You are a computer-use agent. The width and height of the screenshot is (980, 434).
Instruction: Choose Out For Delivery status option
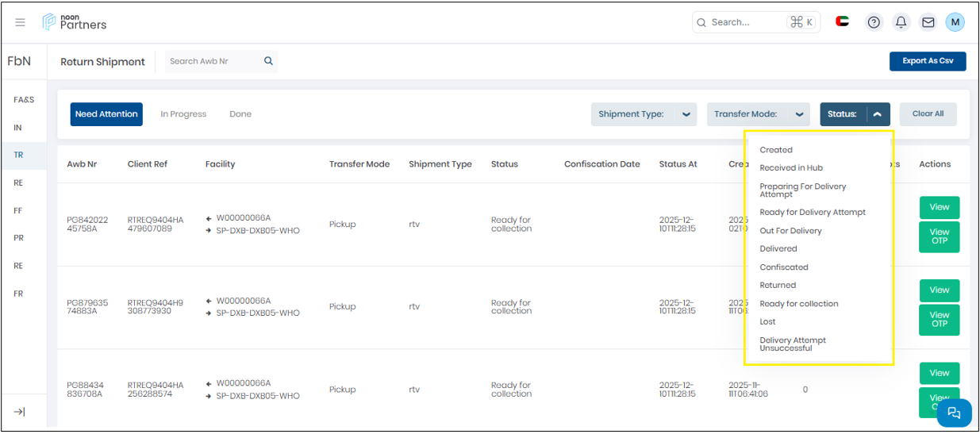click(790, 231)
